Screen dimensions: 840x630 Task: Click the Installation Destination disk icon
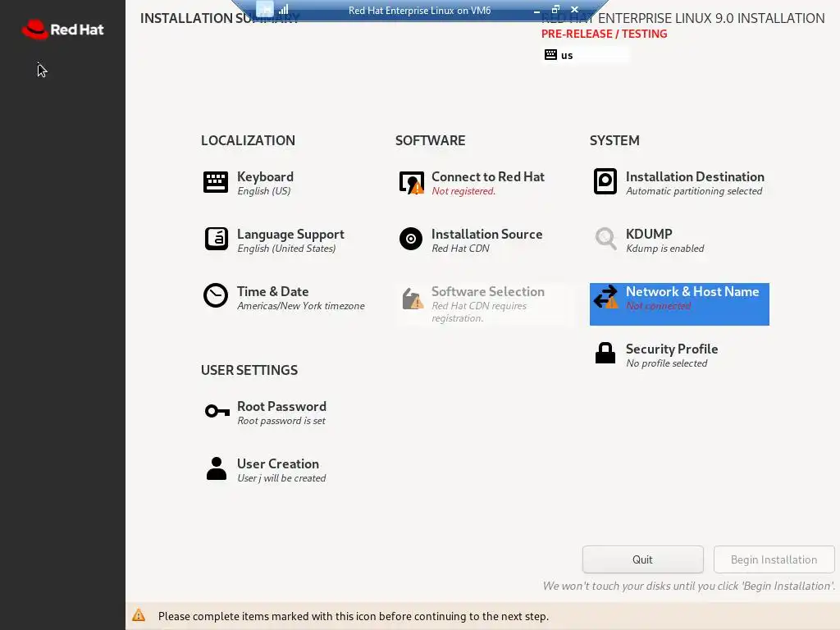pos(605,181)
